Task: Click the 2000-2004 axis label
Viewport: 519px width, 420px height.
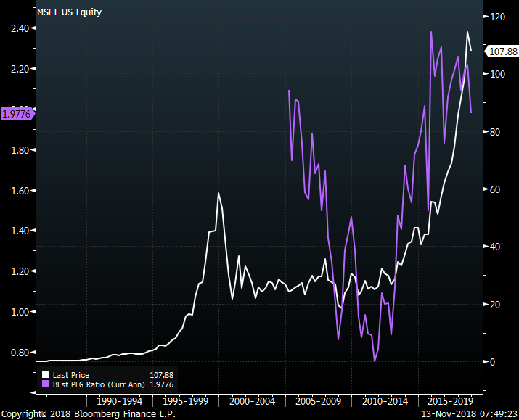Action: point(252,401)
